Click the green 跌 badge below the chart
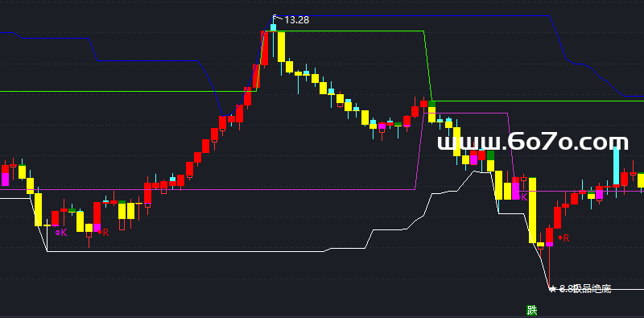Viewport: 644px width, 318px height. [532, 310]
